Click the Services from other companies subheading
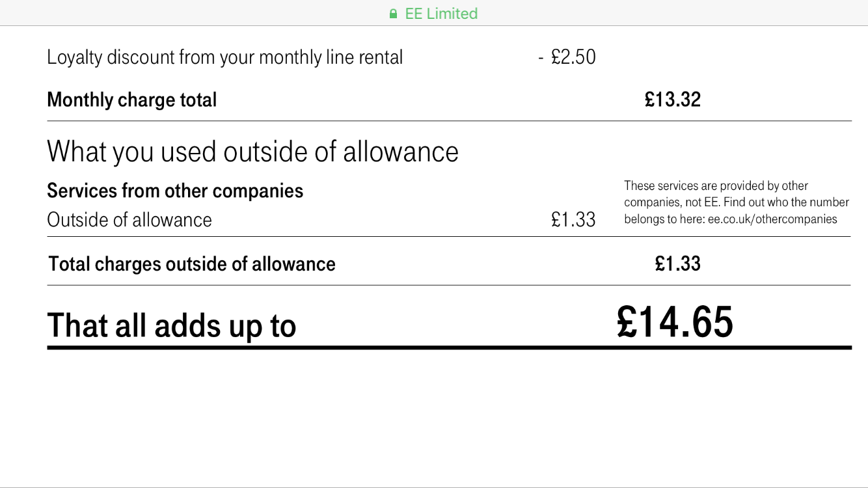The image size is (868, 488). coord(175,191)
